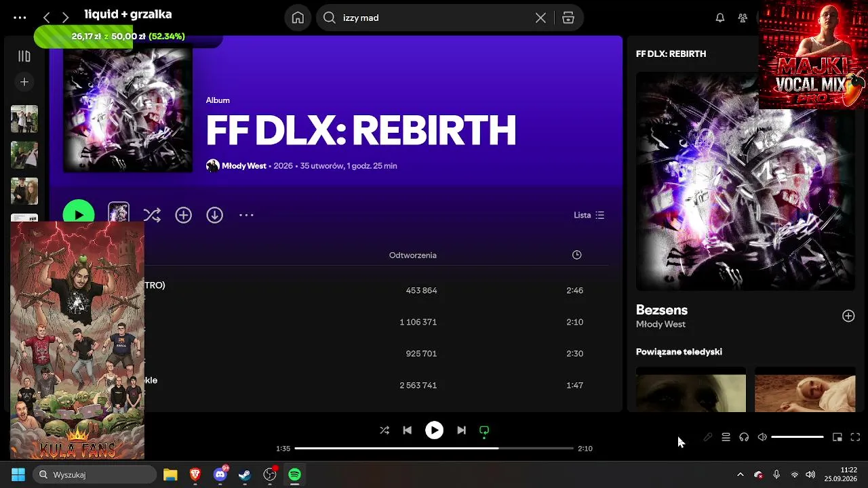Enable album shuffle next to the cover preview
This screenshot has width=868, height=488.
(152, 215)
